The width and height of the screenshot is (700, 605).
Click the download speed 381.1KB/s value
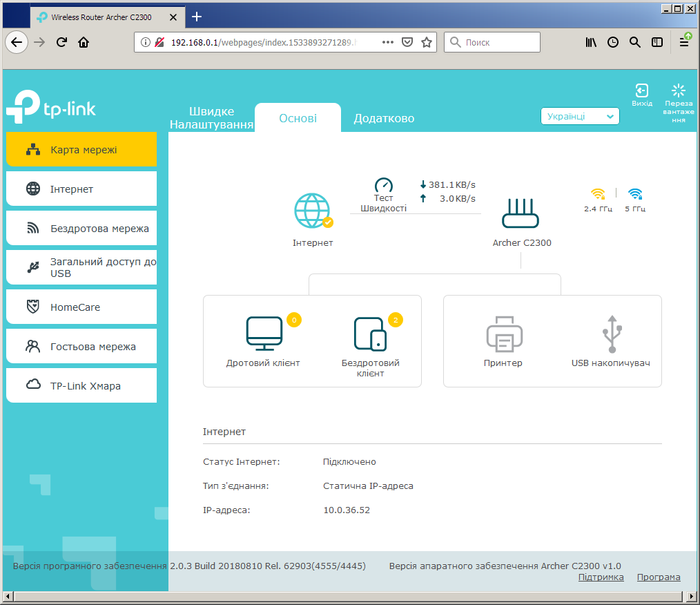click(451, 185)
